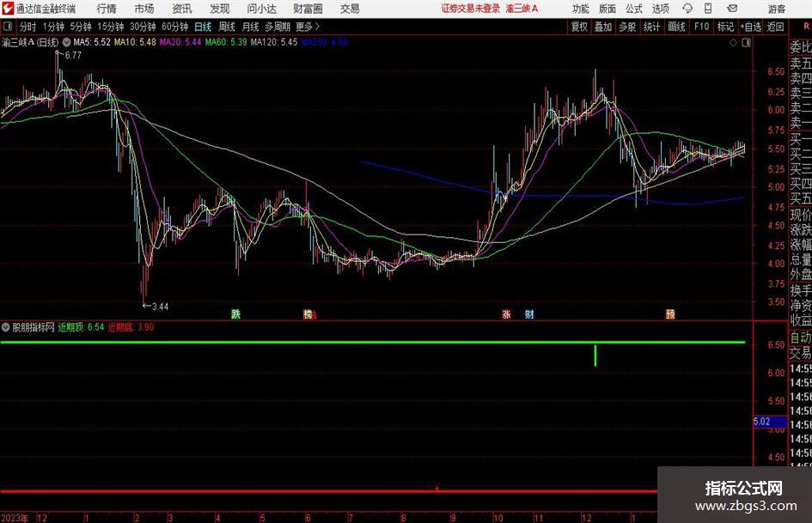Switch to 分时 chart period
Screen dimensions: 812x523
[x=28, y=27]
